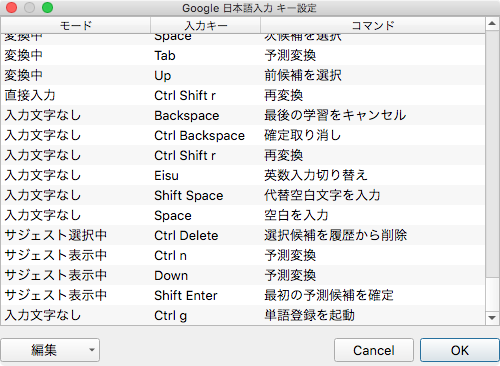Confirm key settings with OK
The height and width of the screenshot is (366, 500).
[x=460, y=350]
